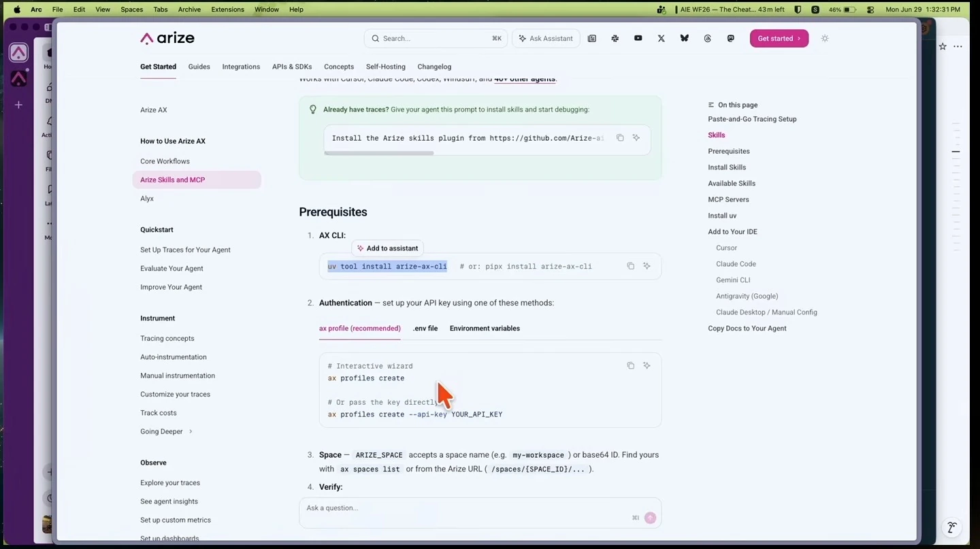Open the Threads icon in header
This screenshot has height=549, width=980.
coord(707,39)
